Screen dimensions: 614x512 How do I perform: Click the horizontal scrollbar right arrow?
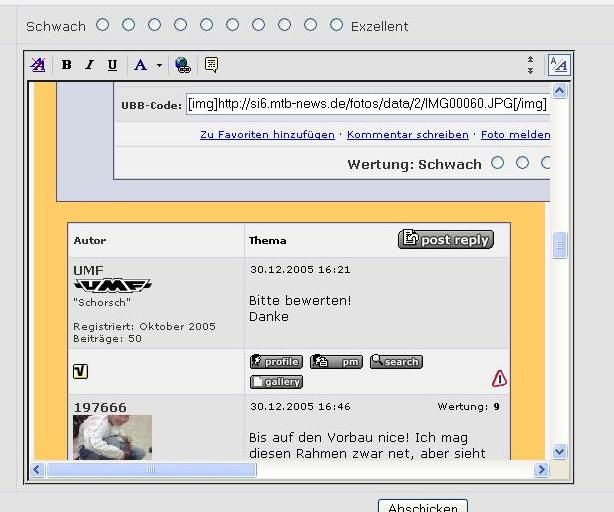pos(541,469)
